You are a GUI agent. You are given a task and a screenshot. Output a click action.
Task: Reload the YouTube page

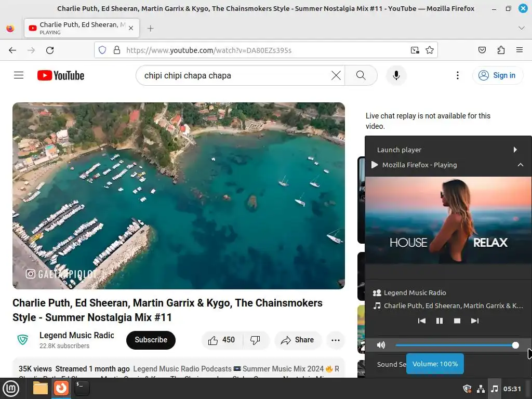pyautogui.click(x=50, y=50)
